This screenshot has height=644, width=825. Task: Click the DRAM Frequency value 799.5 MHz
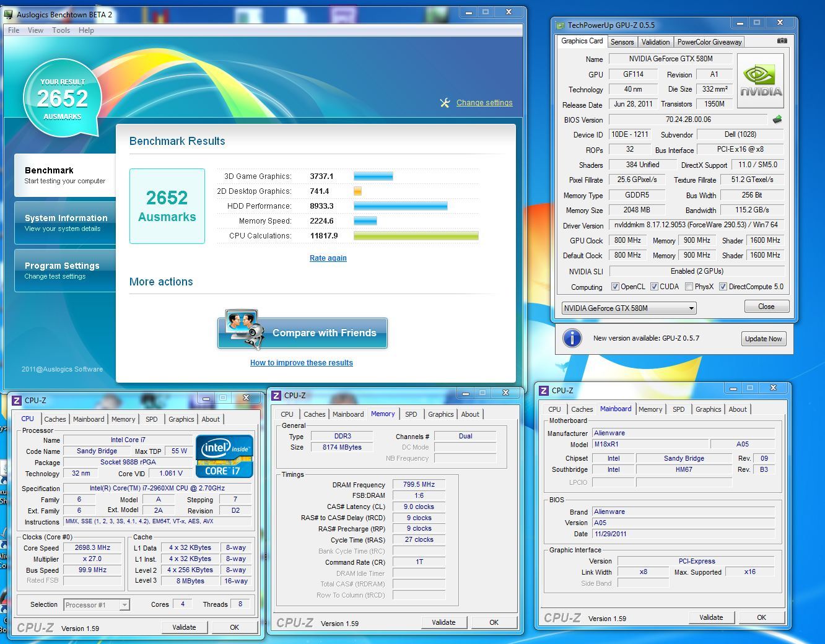pyautogui.click(x=419, y=485)
